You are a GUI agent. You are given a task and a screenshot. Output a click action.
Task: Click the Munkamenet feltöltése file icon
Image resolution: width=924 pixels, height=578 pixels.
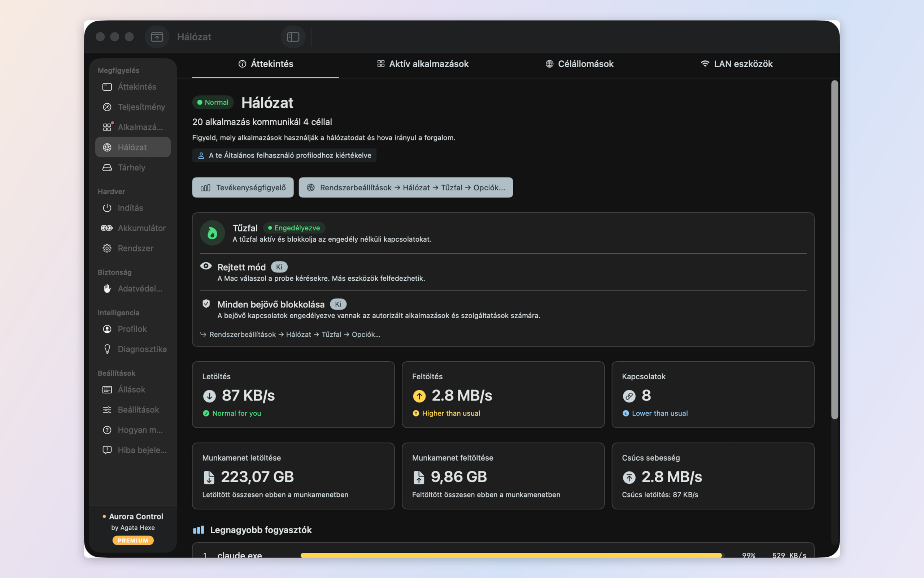[x=419, y=478]
